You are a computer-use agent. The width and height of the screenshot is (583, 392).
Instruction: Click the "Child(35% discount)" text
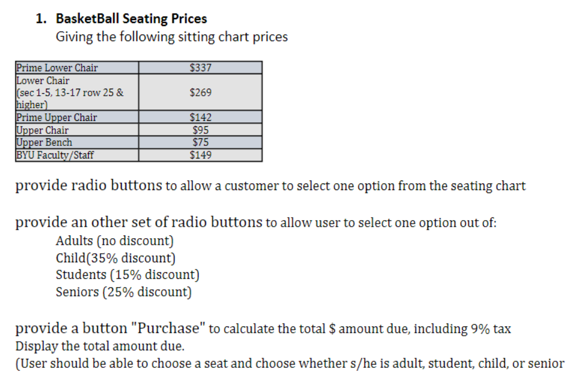coord(115,258)
